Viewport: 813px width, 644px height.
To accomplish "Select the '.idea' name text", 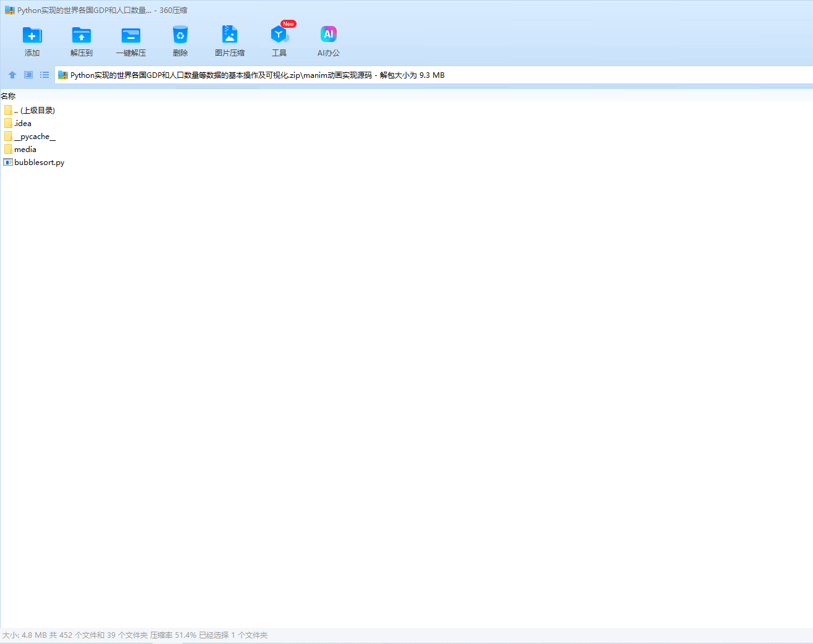I will click(x=23, y=124).
